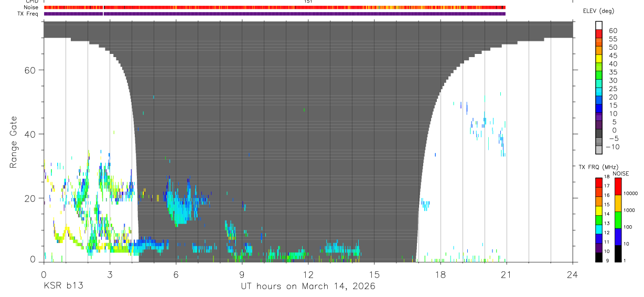
Task: Click the '35' tick on the ELEV scale
Action: pos(613,72)
